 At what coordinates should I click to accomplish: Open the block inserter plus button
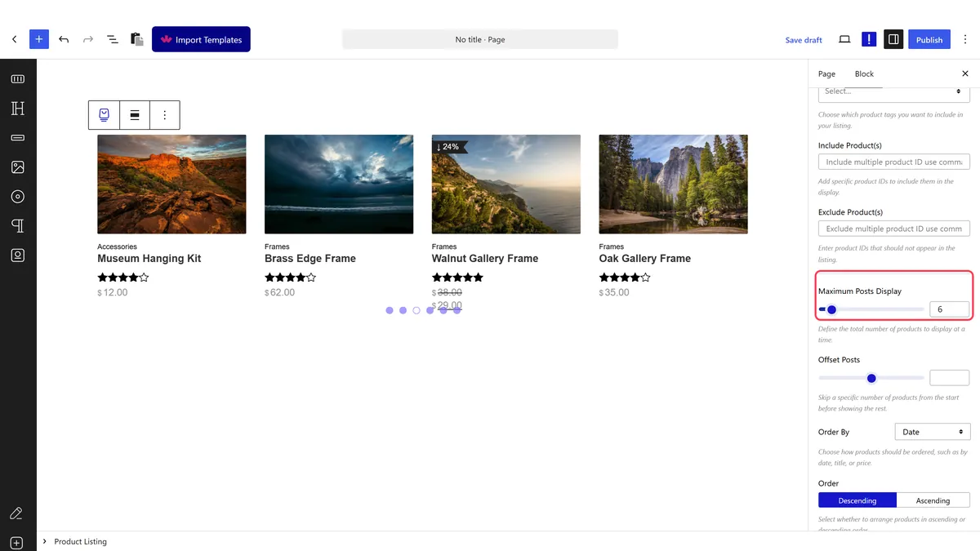click(39, 39)
